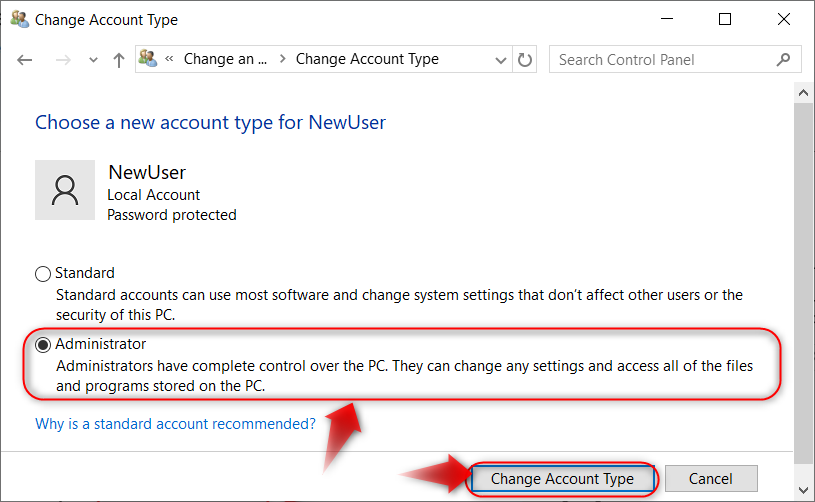
Task: Click the Refresh button in address bar
Action: 526,60
